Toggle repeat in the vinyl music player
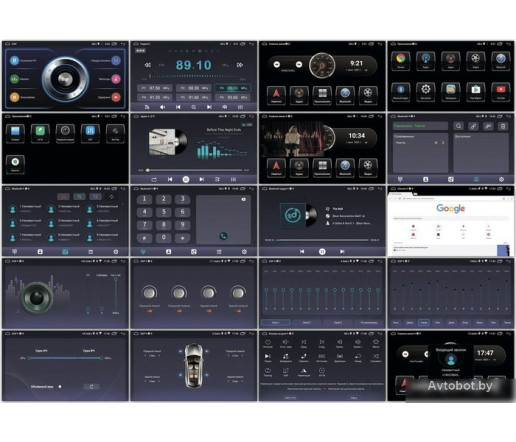 tap(154, 179)
